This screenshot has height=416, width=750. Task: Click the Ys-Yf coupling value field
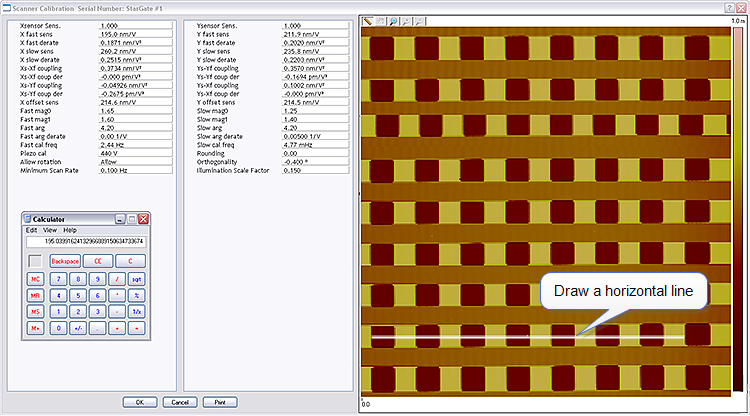pyautogui.click(x=316, y=68)
